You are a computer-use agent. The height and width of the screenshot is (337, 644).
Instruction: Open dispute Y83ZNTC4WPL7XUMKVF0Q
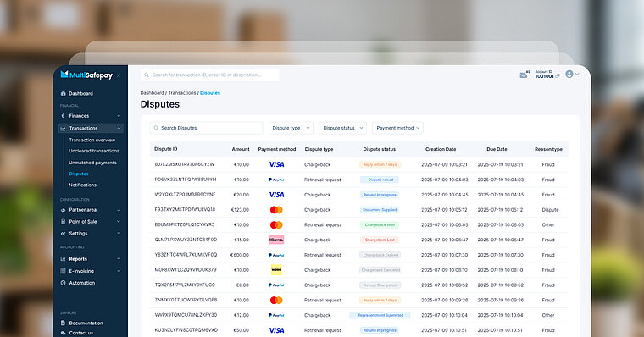(186, 255)
